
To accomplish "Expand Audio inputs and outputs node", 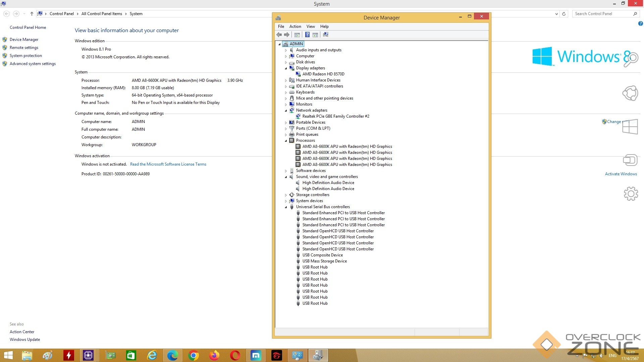I will 286,50.
